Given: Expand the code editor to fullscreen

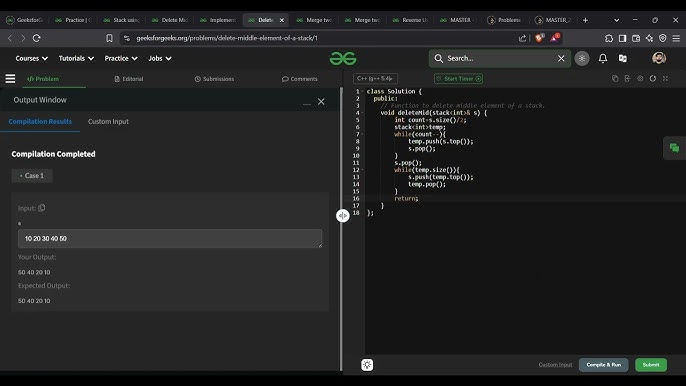Looking at the screenshot, I should tap(665, 78).
